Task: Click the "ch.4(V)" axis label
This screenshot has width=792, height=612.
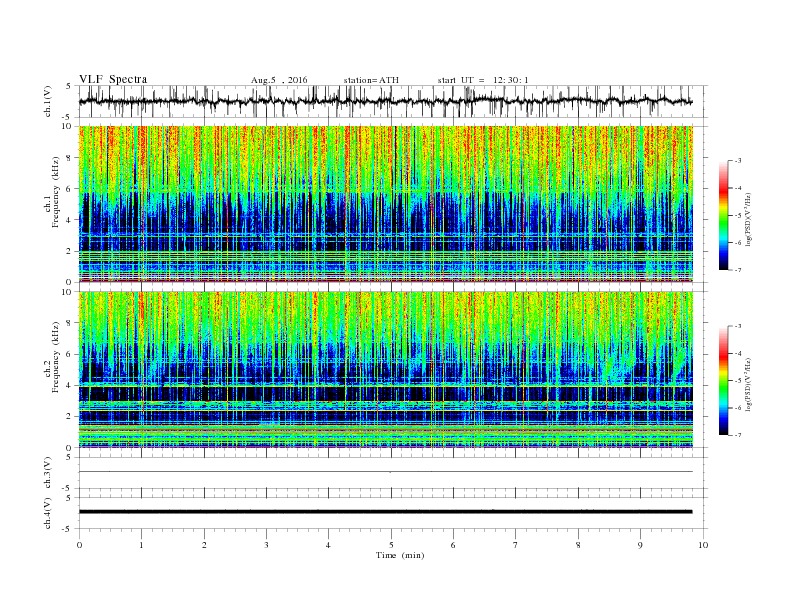Action: (x=48, y=513)
